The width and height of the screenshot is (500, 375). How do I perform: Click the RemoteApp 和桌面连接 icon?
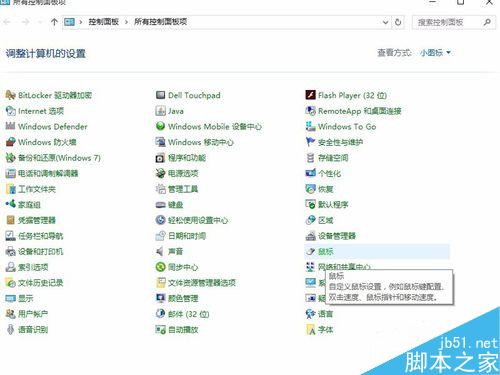tap(310, 111)
